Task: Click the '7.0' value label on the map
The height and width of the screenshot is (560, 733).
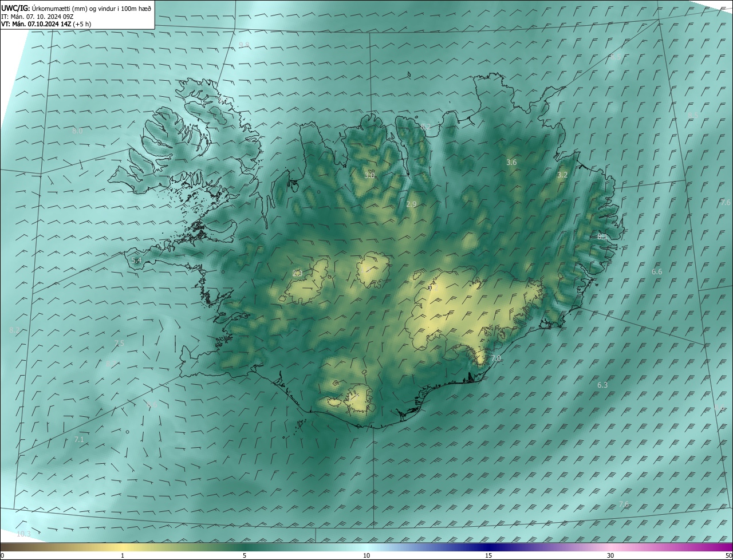Action: [496, 358]
